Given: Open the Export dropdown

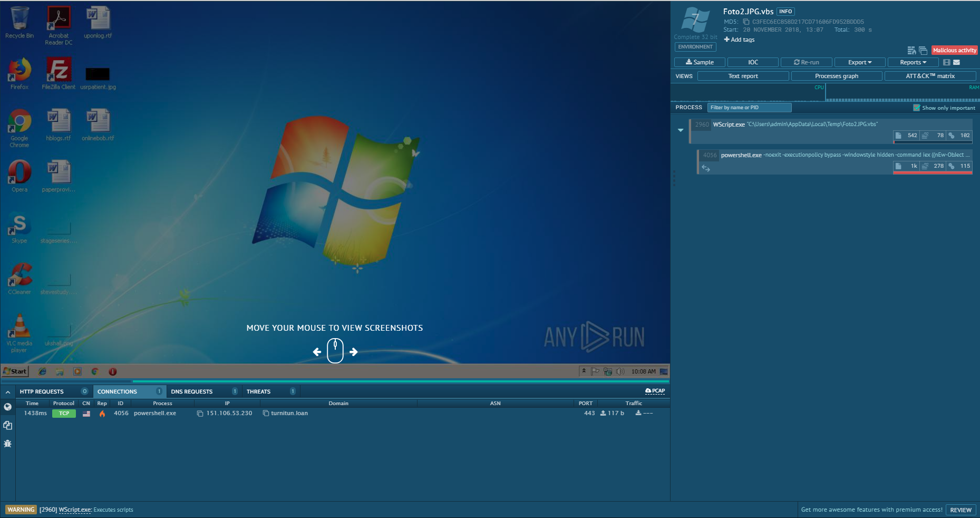Looking at the screenshot, I should tap(860, 62).
